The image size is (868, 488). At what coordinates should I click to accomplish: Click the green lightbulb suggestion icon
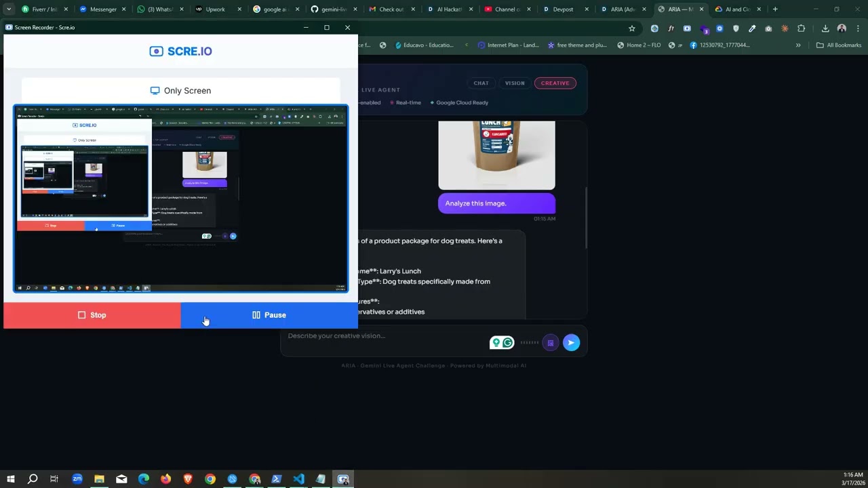[x=496, y=343]
